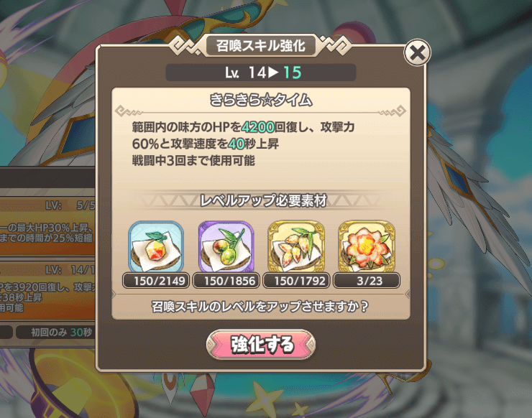Tap the 3/23 flower quantity badge

click(x=367, y=281)
